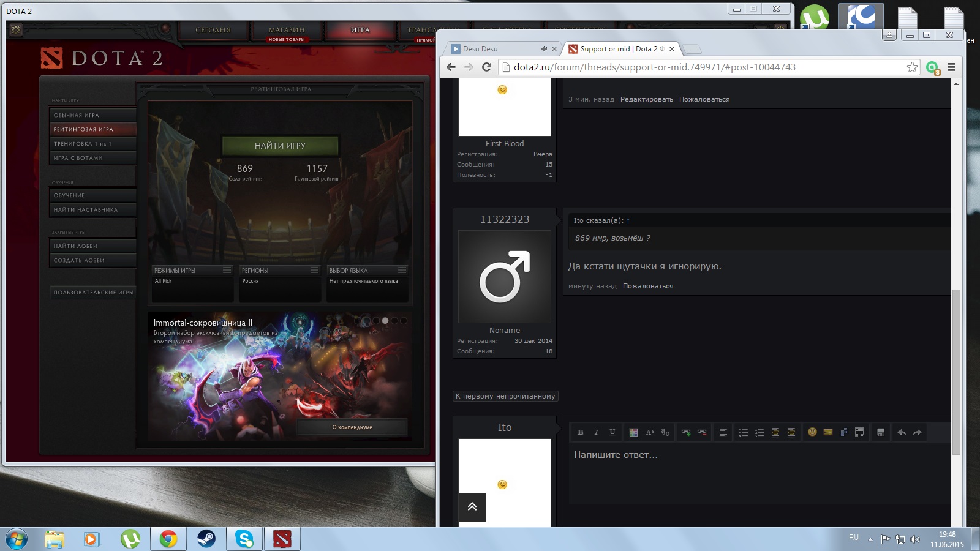The height and width of the screenshot is (551, 980).
Task: Remove link via chain-minus icon
Action: [702, 432]
